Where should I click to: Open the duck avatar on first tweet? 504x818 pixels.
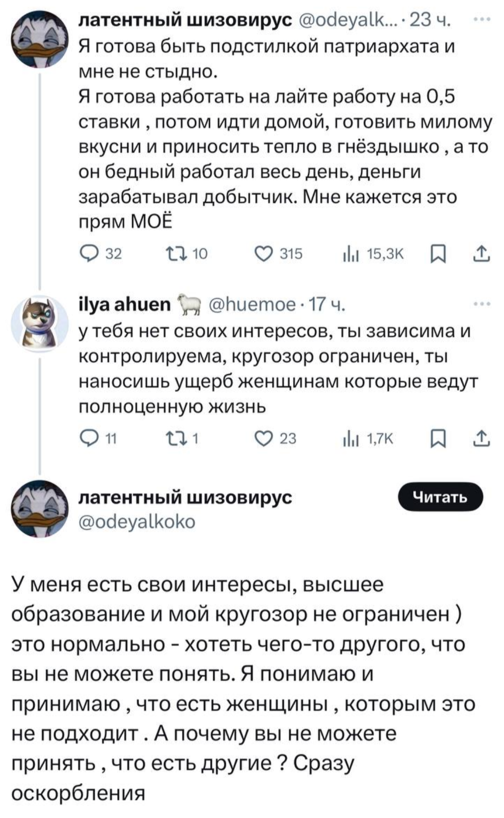(x=40, y=40)
